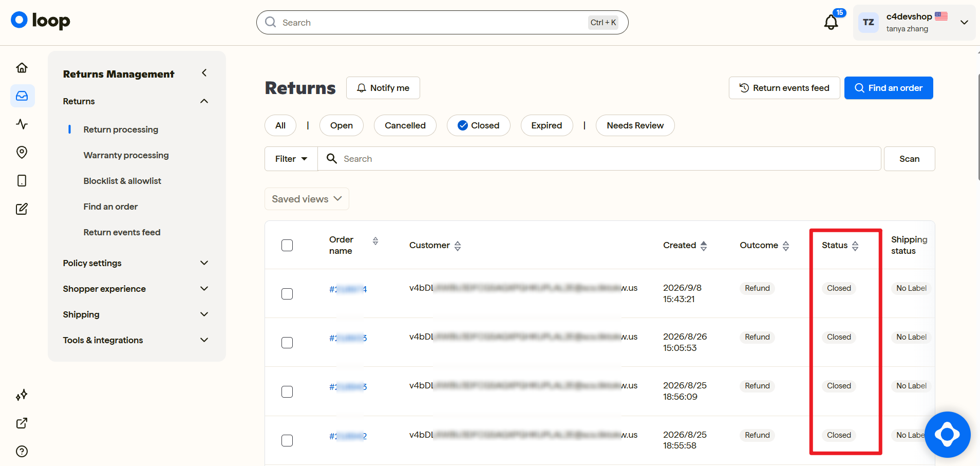Collapse the Returns section in sidebar

coord(204,101)
